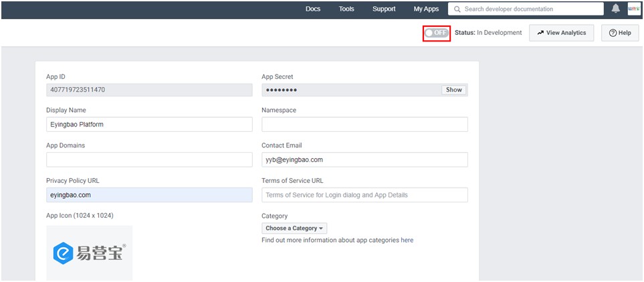Click the empty Namespace field
This screenshot has height=282, width=644.
364,125
